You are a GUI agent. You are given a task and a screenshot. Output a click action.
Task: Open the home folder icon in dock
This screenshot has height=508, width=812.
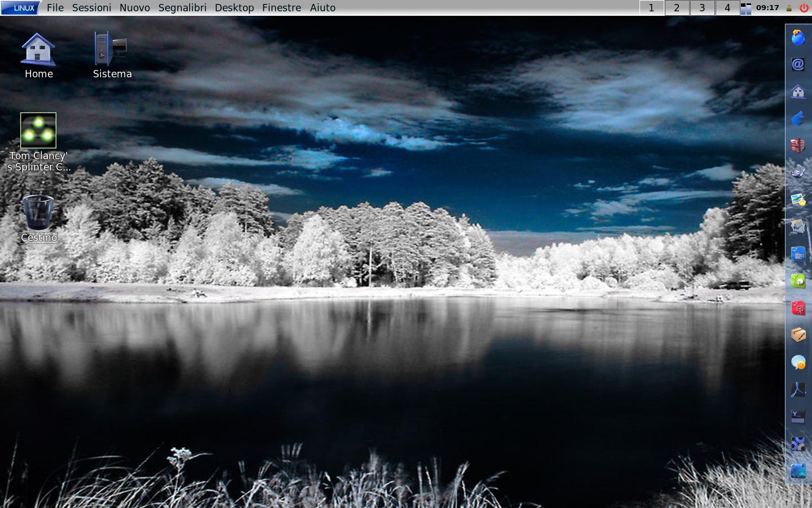click(798, 91)
